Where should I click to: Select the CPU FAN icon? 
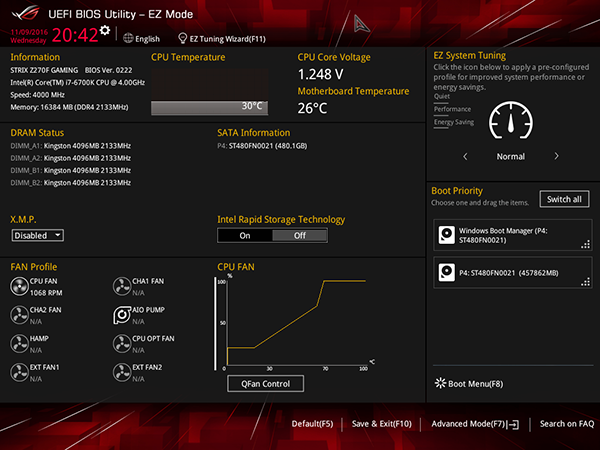pyautogui.click(x=19, y=287)
